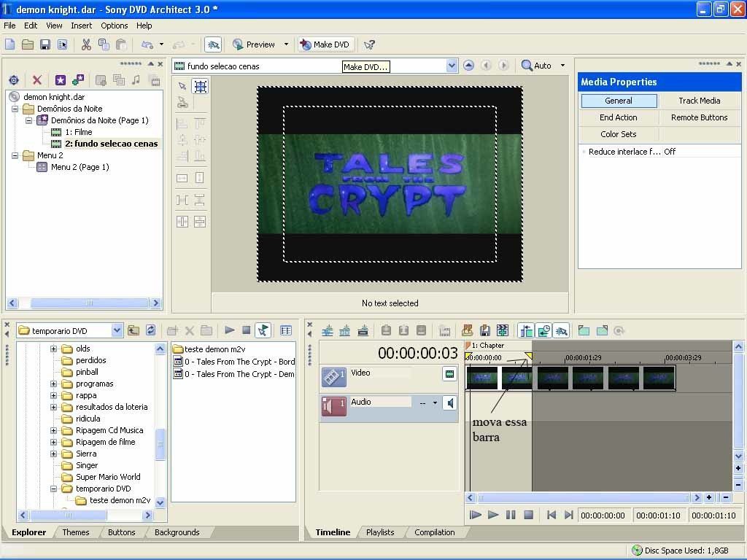This screenshot has width=747, height=560.
Task: Open the Options menu
Action: pyautogui.click(x=115, y=26)
